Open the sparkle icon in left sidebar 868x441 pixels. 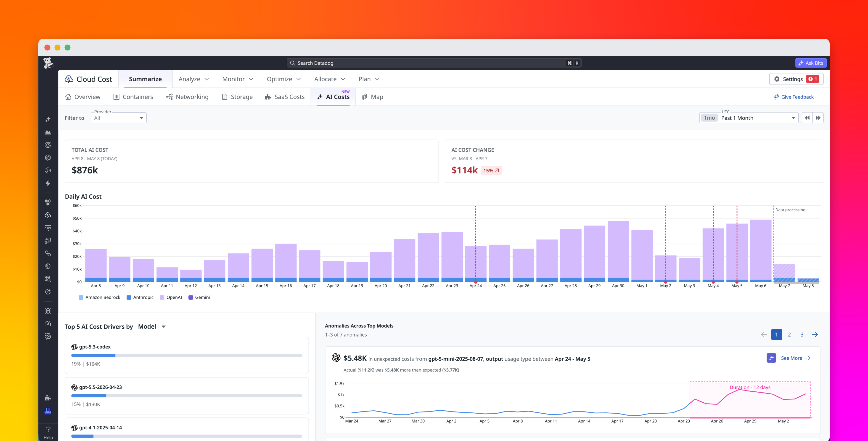coord(48,119)
